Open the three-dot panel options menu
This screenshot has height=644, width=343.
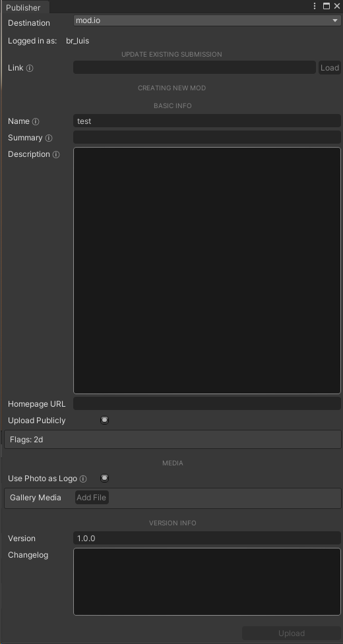(315, 6)
